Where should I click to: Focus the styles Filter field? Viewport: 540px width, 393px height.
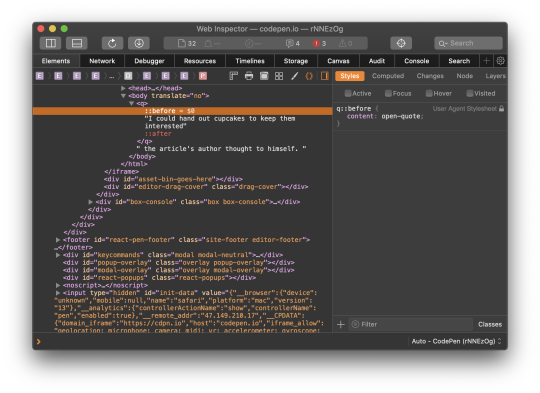pos(411,324)
